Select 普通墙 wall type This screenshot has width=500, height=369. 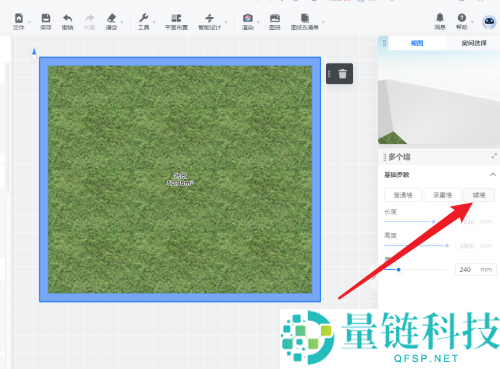403,195
